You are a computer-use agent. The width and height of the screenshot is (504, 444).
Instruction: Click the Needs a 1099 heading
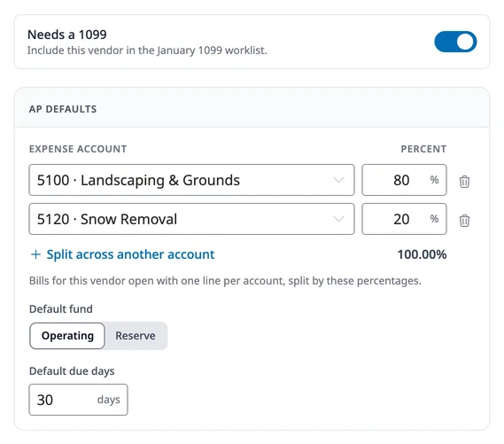click(x=66, y=35)
